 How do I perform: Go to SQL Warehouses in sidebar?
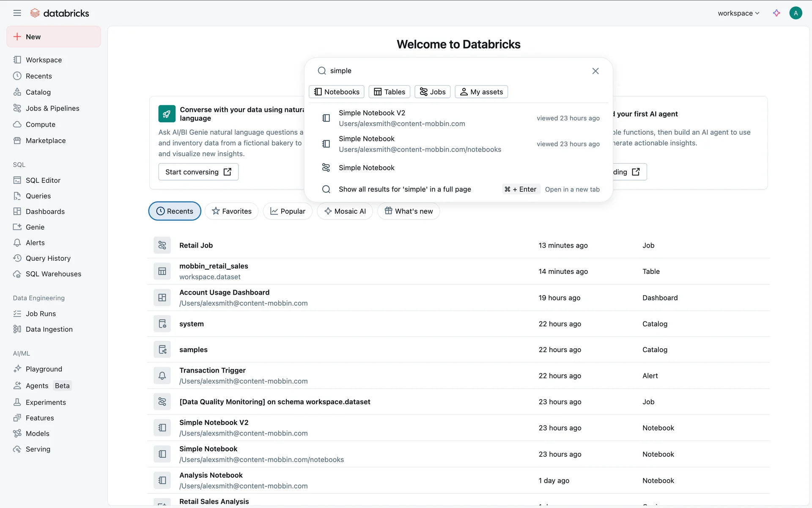pyautogui.click(x=53, y=274)
